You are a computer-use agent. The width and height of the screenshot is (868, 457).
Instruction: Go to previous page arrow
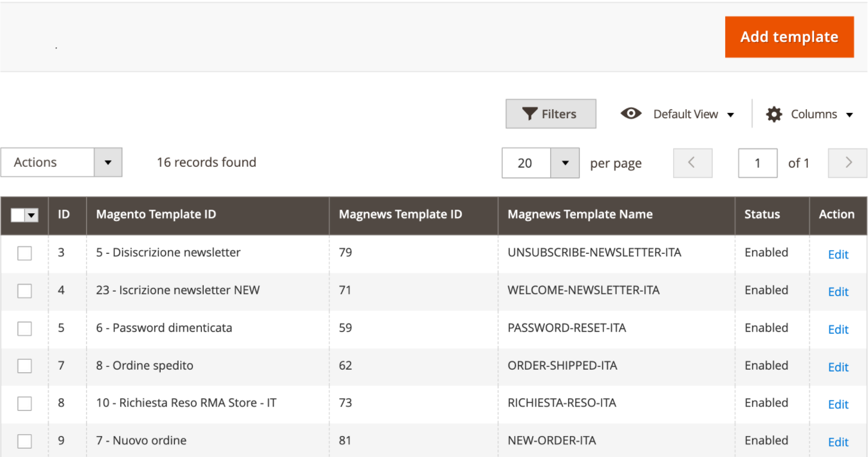[692, 163]
